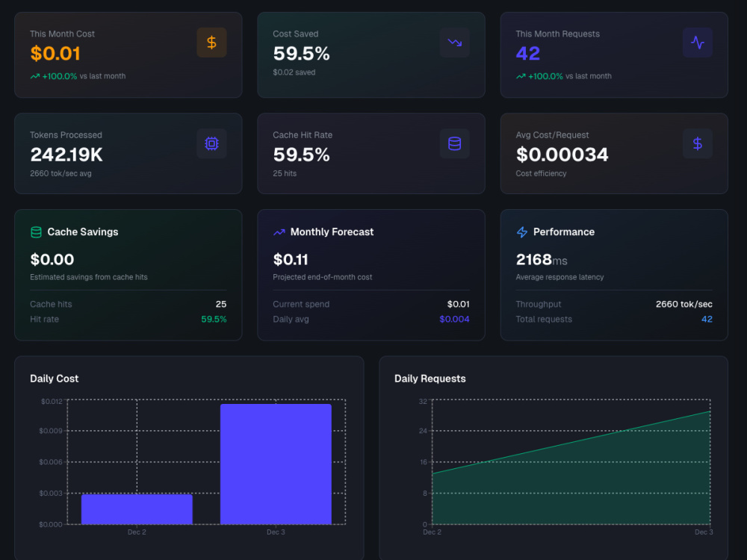Click the large "59.5%" Cost Saved value
This screenshot has width=747, height=560.
[x=302, y=53]
